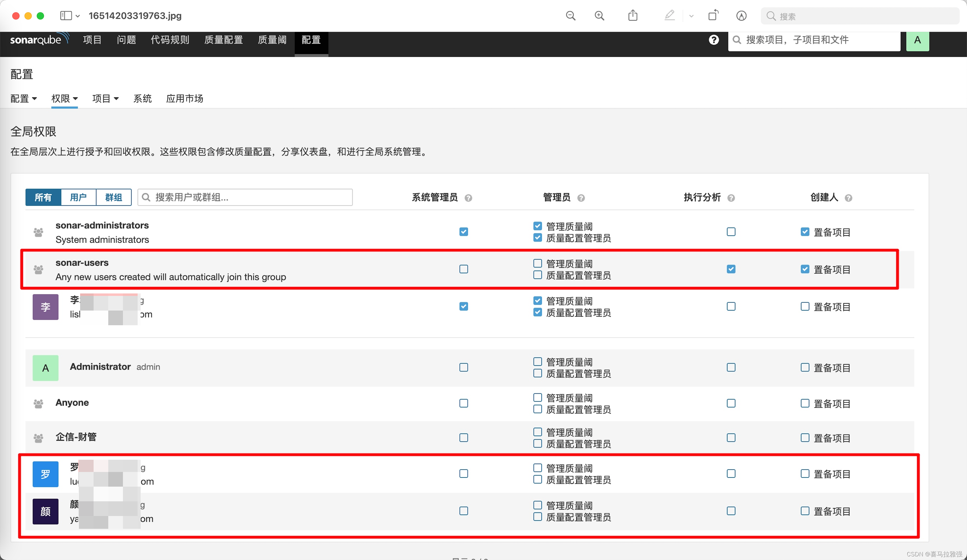
Task: Click the zoom in magnifier icon
Action: (599, 16)
